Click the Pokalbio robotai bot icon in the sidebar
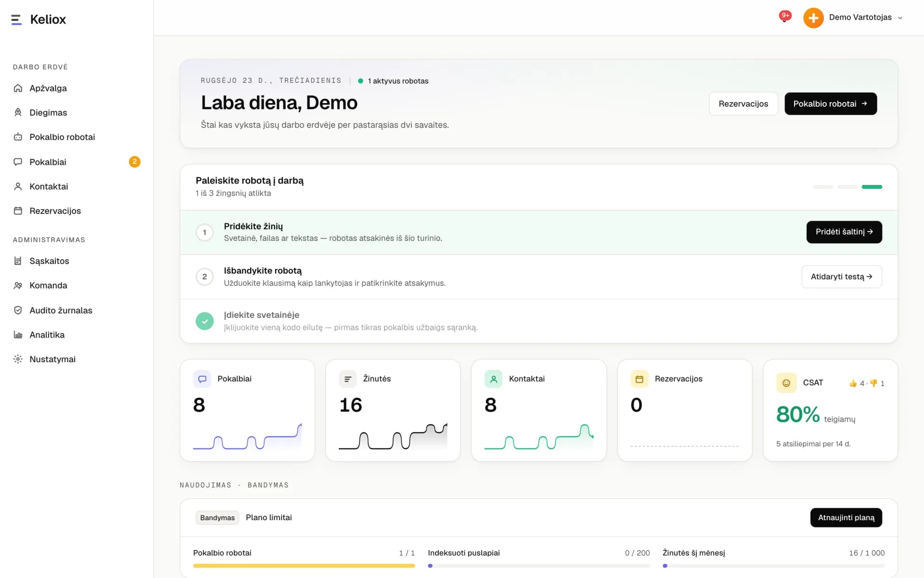 (x=18, y=137)
